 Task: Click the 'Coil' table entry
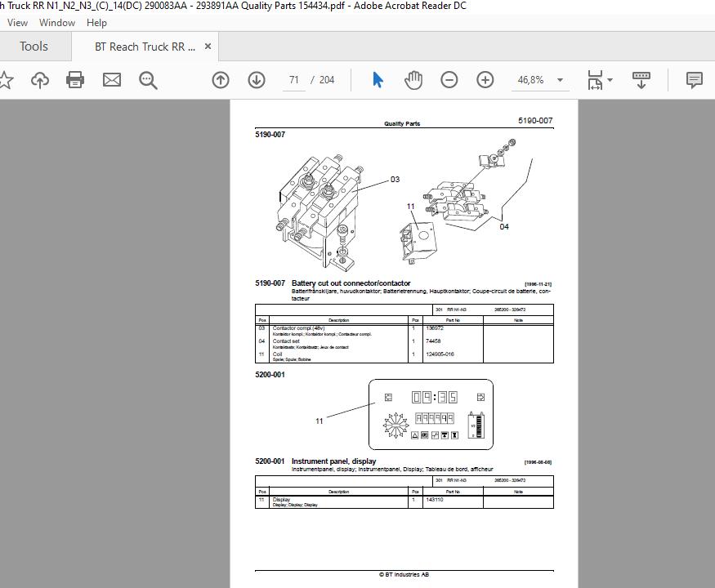277,354
